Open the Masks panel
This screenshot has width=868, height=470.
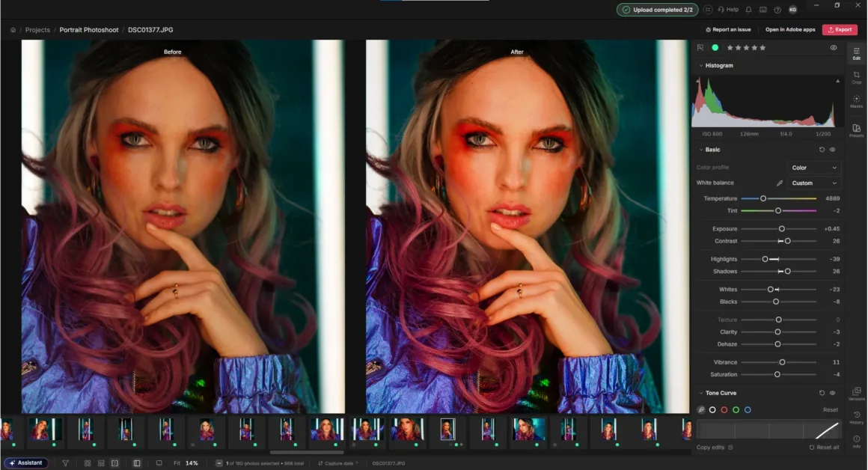pos(856,101)
